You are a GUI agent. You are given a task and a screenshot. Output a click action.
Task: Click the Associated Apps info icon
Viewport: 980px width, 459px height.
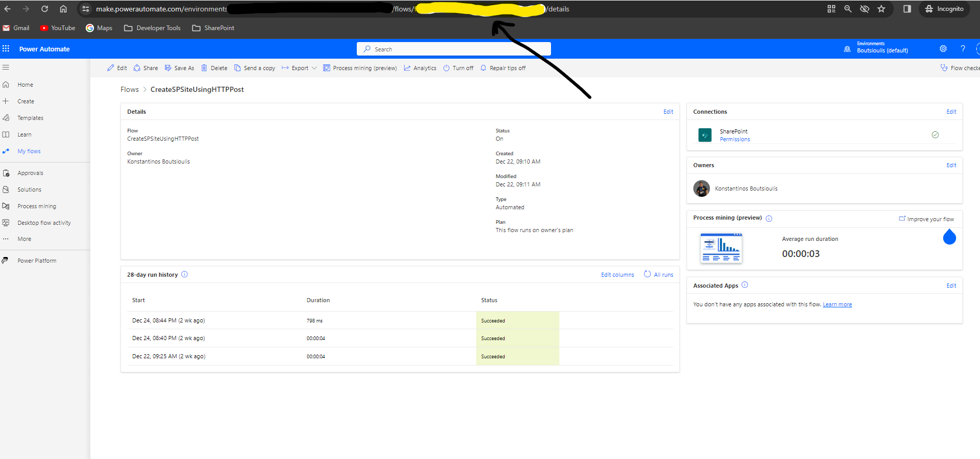[x=745, y=285]
